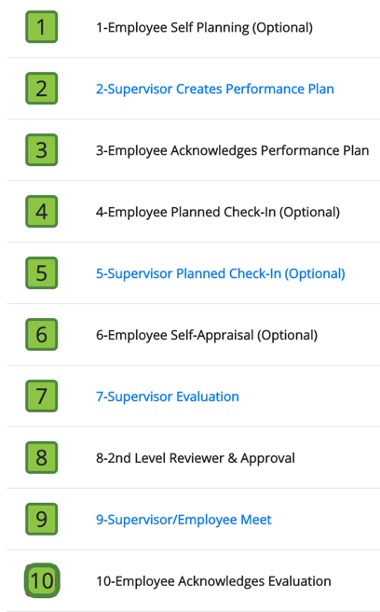Select 6-Employee Self-Appraisal (Optional) text
This screenshot has width=380, height=612.
207,335
